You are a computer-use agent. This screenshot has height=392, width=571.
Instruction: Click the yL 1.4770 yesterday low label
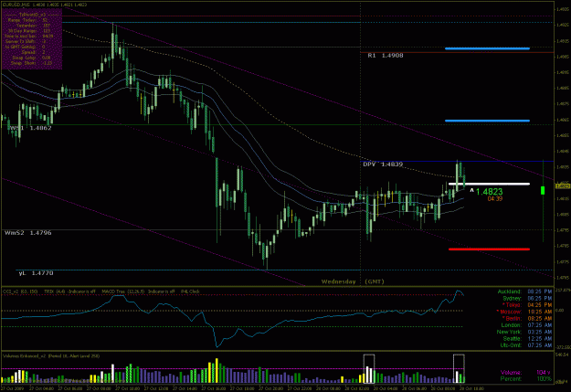(x=36, y=273)
